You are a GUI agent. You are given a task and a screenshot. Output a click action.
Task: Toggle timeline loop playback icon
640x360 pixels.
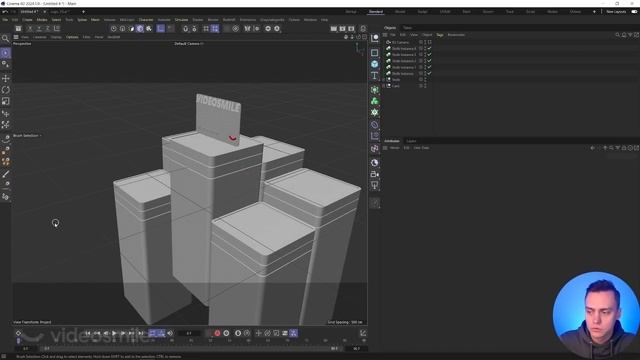pyautogui.click(x=152, y=333)
